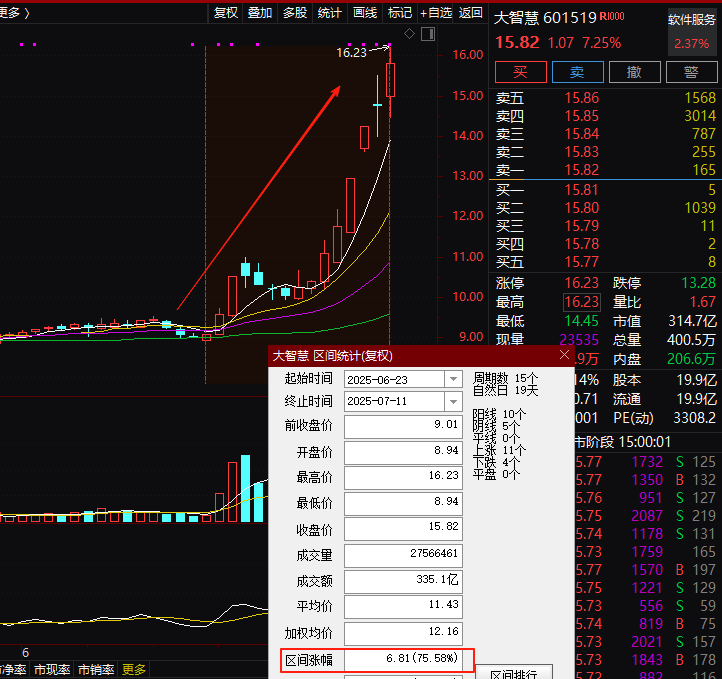
Task: Open the 起始时间 date dropdown
Action: [453, 379]
